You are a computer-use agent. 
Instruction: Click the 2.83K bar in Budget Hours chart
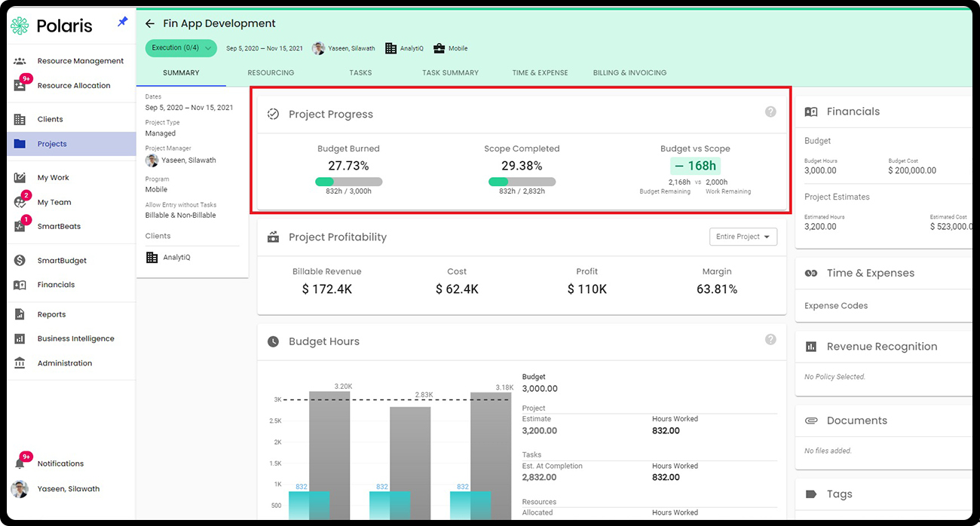pos(410,463)
